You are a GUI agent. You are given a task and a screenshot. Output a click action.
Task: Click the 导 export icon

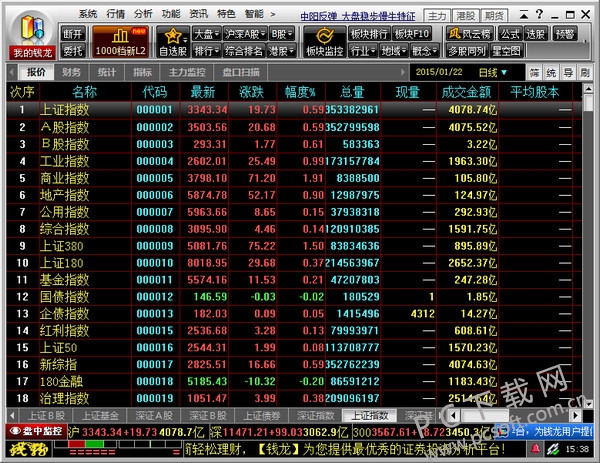[x=568, y=73]
